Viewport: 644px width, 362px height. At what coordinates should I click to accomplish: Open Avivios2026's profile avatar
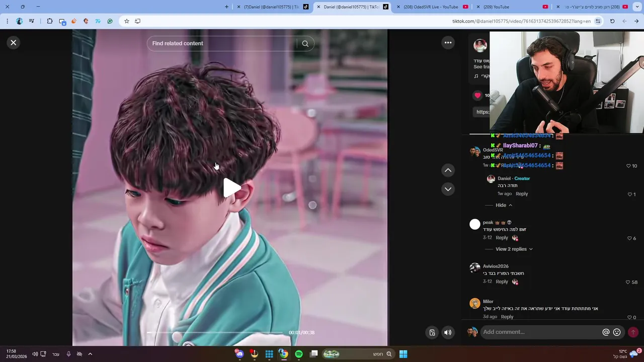coord(475,268)
